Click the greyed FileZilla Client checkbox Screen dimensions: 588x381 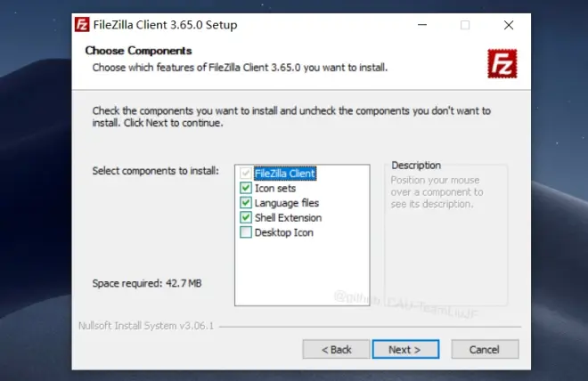[x=246, y=173]
